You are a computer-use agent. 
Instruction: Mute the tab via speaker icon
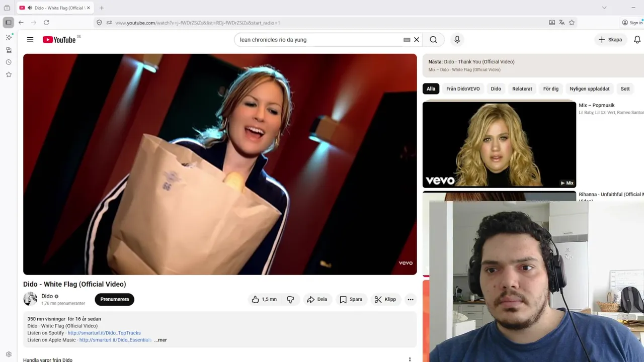click(29, 8)
